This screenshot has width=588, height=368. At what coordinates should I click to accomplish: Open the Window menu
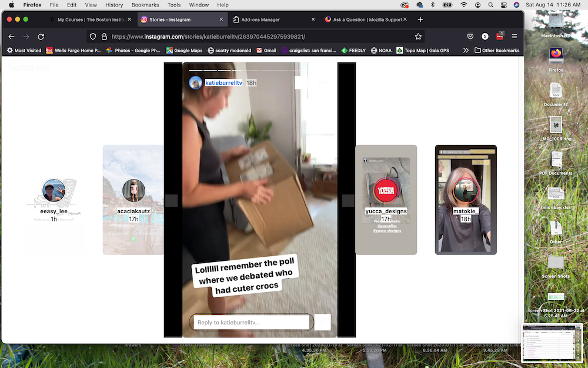point(199,5)
